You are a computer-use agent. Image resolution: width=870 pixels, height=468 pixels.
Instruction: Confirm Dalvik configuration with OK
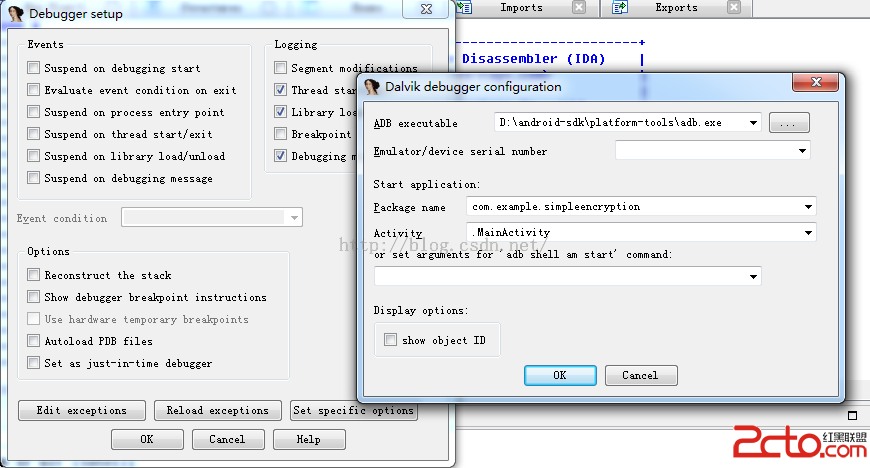(560, 375)
